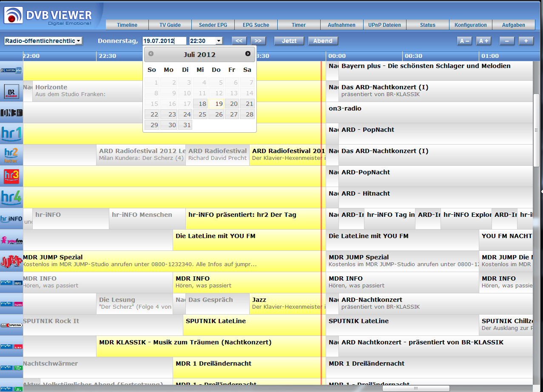This screenshot has width=543, height=392.
Task: Click the Abend button
Action: tap(323, 41)
